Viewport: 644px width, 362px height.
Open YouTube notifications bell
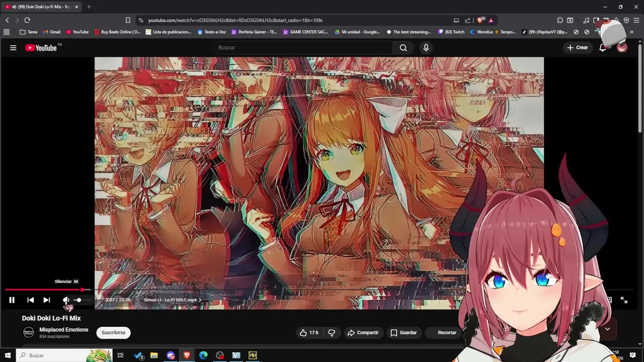[x=603, y=48]
